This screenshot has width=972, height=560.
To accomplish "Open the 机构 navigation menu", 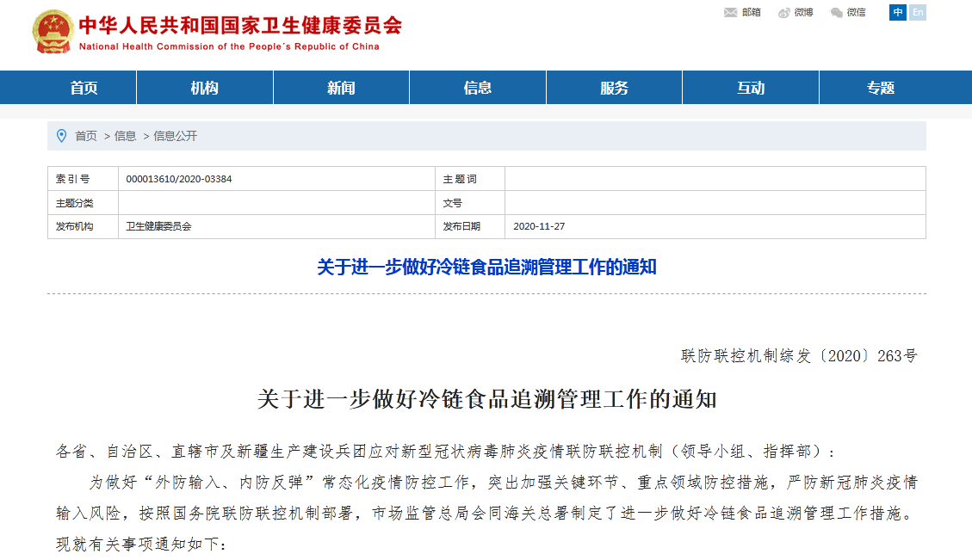I will 205,88.
